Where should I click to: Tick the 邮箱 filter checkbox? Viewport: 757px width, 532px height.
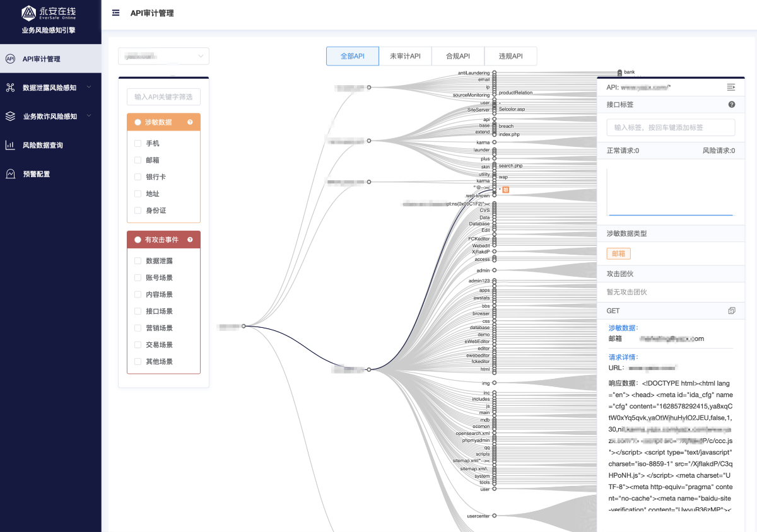pyautogui.click(x=138, y=160)
